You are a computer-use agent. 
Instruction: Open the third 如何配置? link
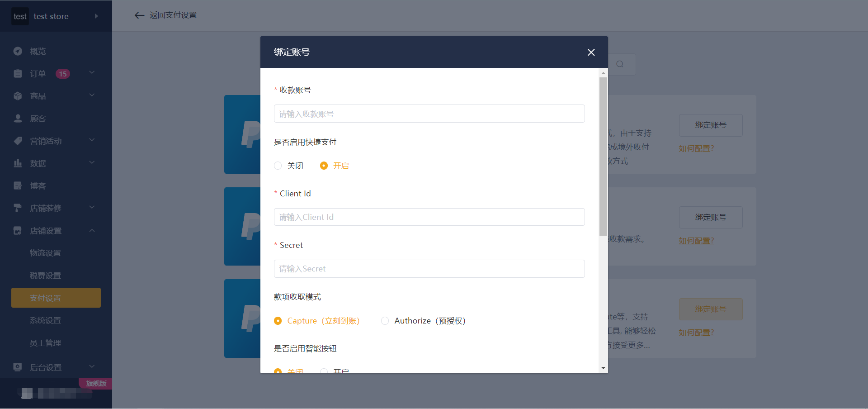[x=696, y=333]
